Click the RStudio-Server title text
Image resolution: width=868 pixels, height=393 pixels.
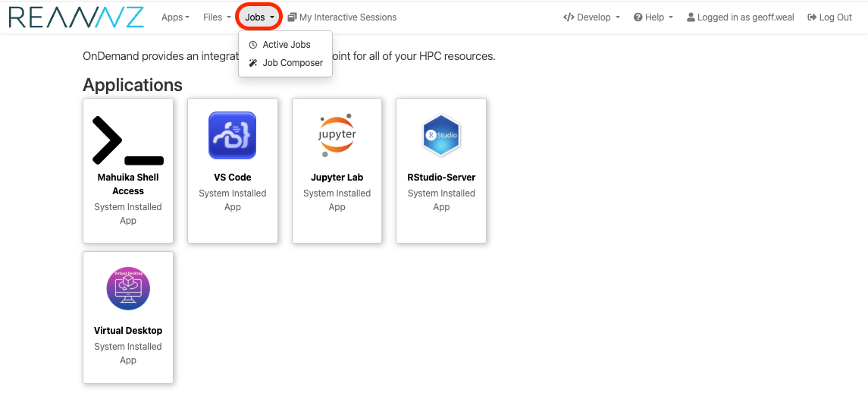click(441, 178)
